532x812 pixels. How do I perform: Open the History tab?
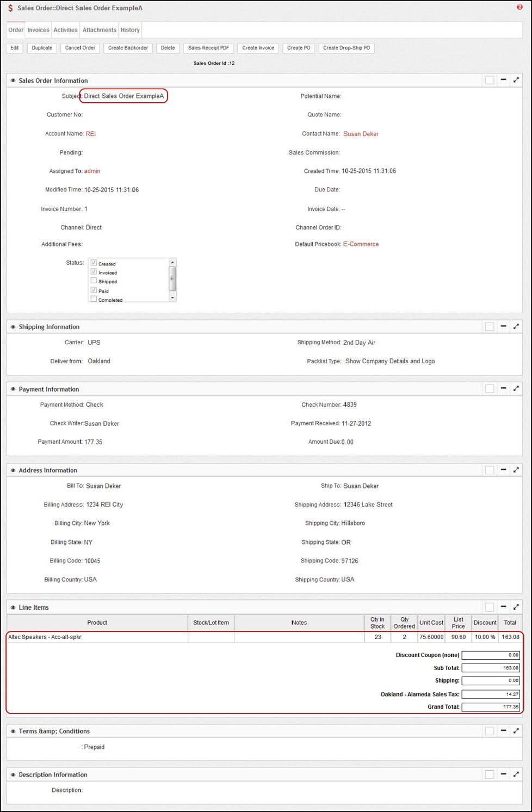(130, 30)
